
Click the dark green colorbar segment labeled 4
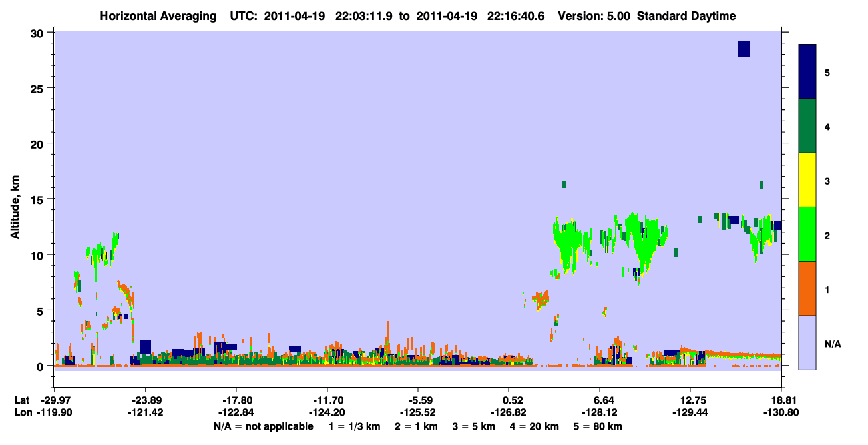(807, 126)
